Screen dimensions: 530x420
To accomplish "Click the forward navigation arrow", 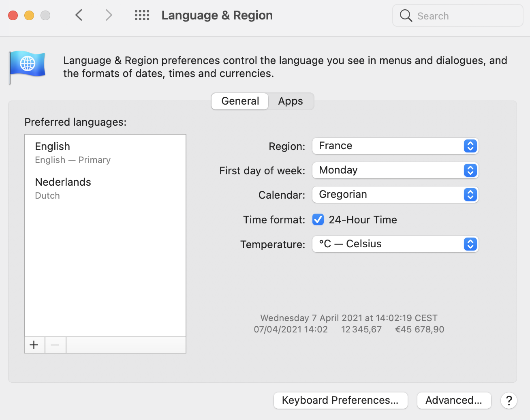I will point(109,15).
